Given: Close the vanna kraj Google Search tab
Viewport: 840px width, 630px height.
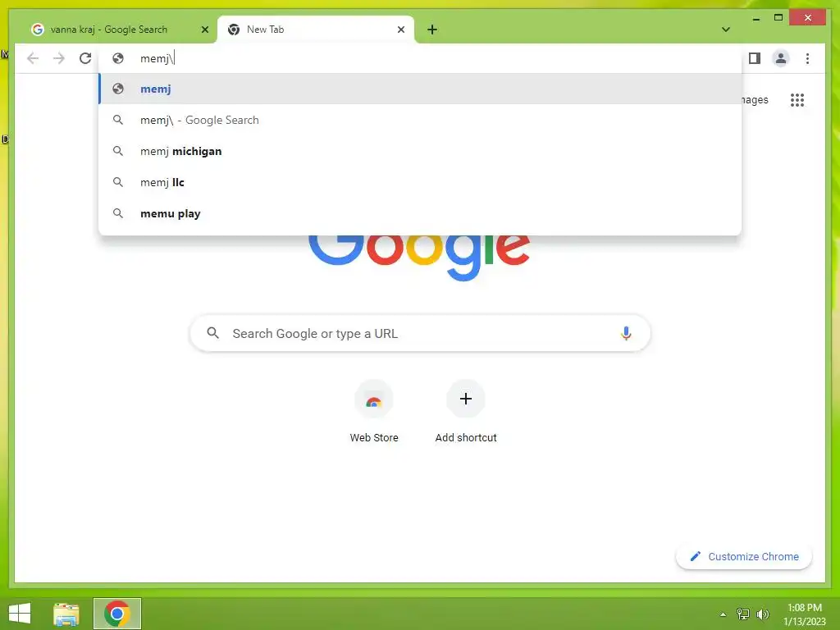Looking at the screenshot, I should [204, 30].
